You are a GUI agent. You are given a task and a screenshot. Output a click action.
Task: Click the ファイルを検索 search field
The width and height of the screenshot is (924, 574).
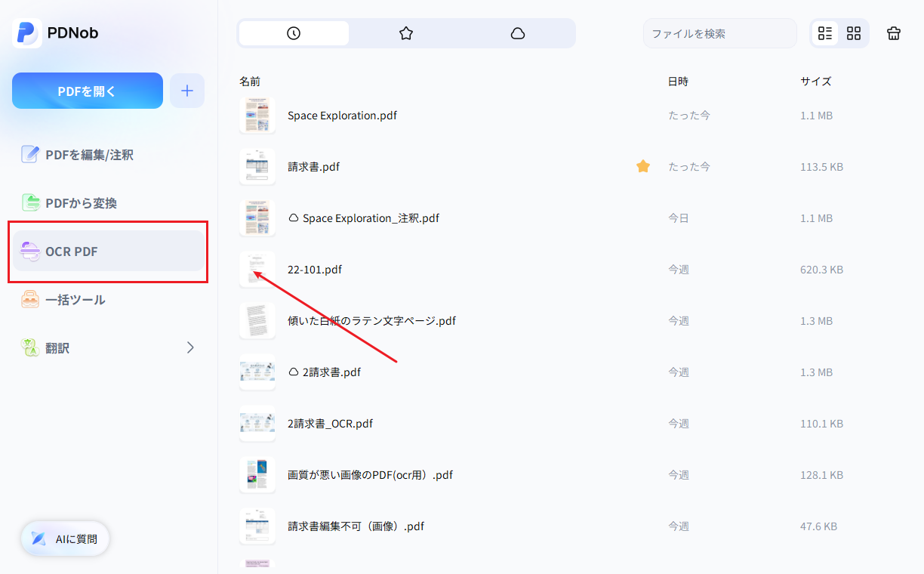720,33
